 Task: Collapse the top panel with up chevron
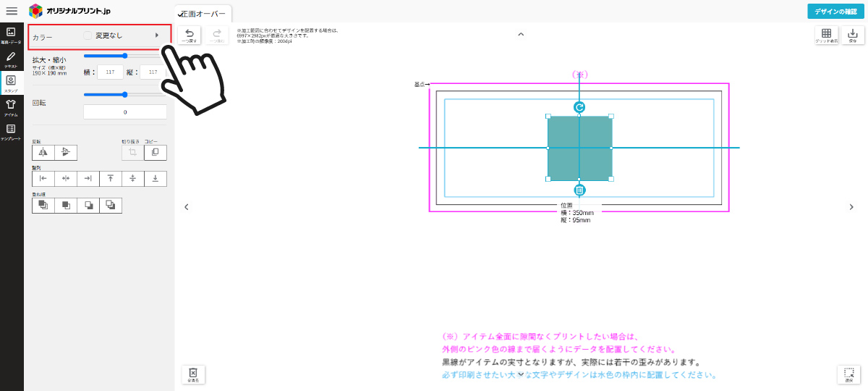click(x=521, y=34)
